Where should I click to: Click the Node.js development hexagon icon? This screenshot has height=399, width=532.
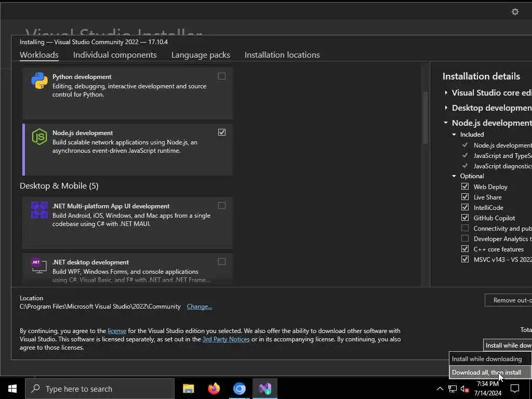pyautogui.click(x=39, y=137)
